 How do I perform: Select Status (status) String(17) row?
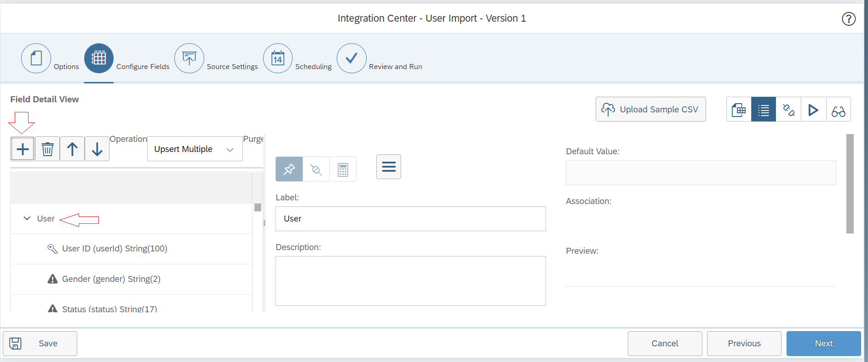tap(131, 304)
